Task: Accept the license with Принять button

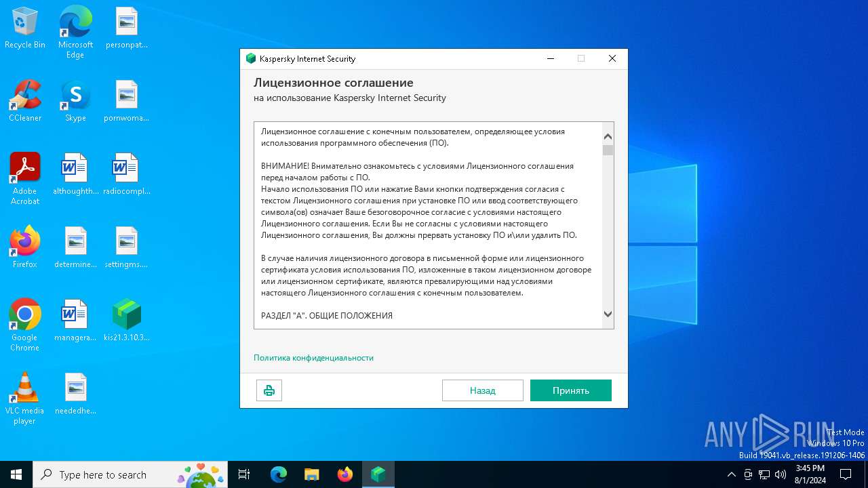Action: pos(571,390)
